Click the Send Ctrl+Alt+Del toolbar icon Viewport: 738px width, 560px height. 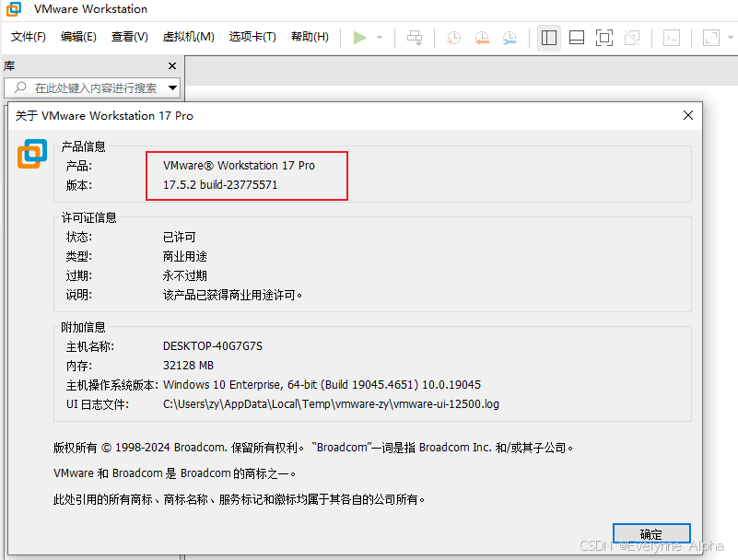pyautogui.click(x=415, y=38)
